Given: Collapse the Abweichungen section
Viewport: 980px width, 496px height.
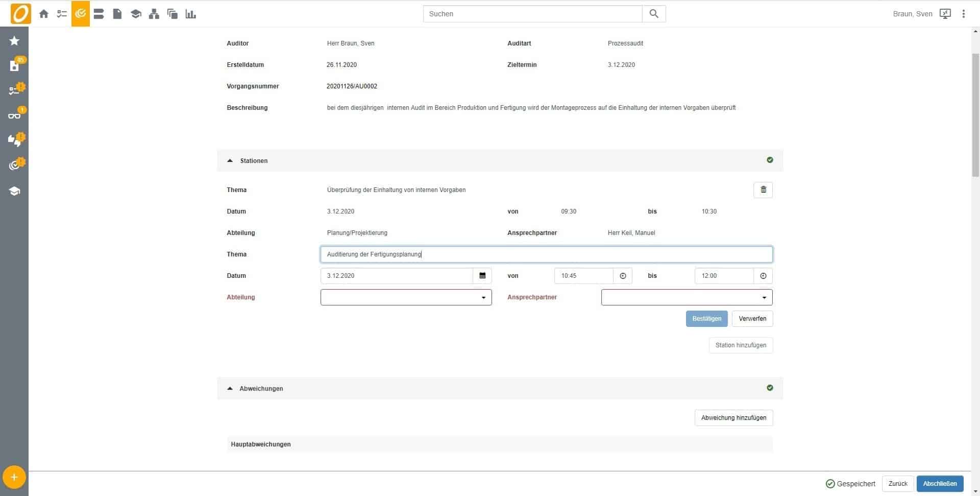Looking at the screenshot, I should point(230,389).
